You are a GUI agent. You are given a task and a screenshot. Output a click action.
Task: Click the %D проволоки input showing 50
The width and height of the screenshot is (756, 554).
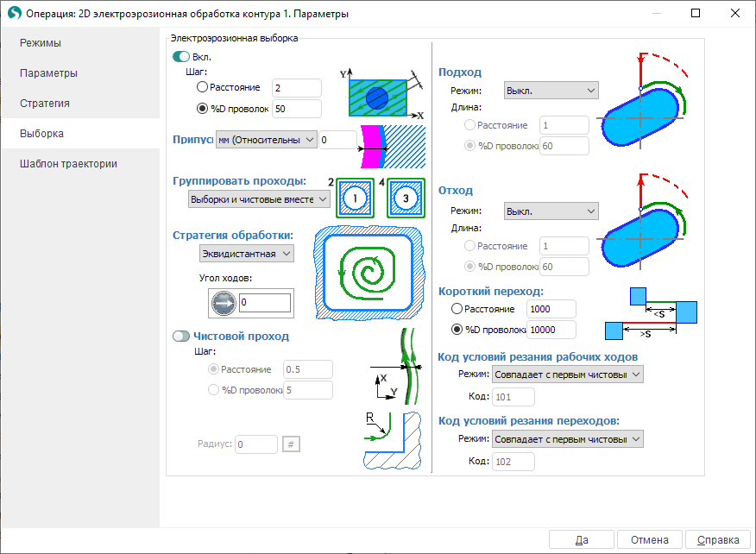296,109
